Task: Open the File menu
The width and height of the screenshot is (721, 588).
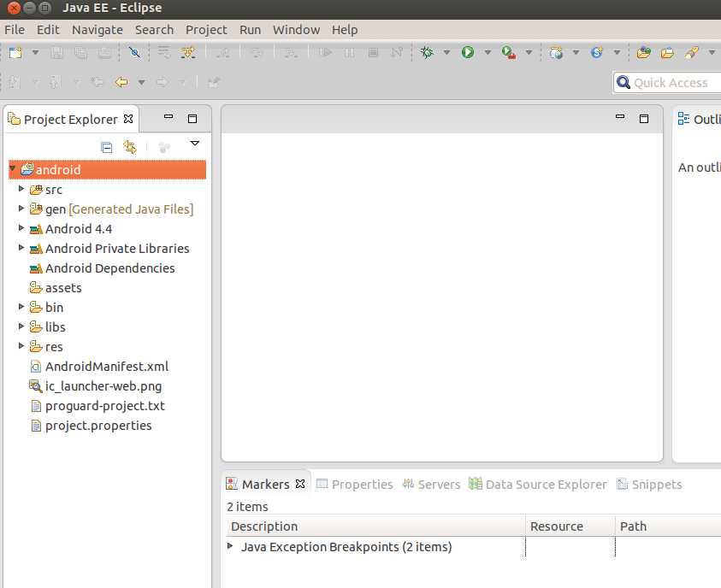Action: click(x=15, y=30)
